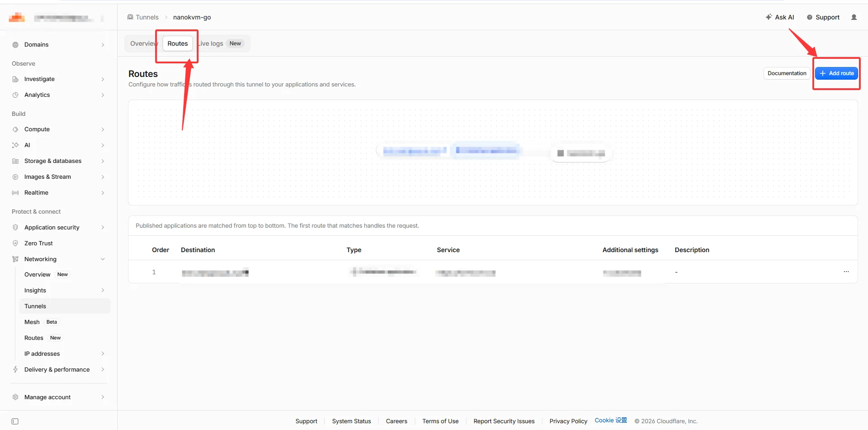Screen dimensions: 868x430
Task: Open Tunnels in the sidebar
Action: coord(65,306)
